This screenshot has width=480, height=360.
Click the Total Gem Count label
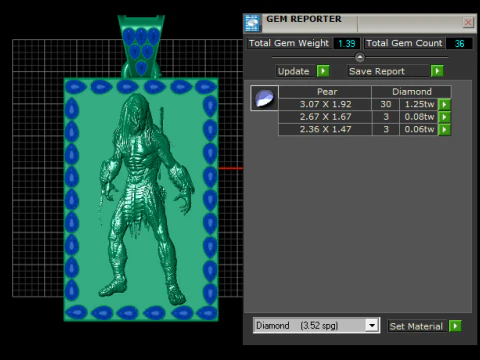(404, 43)
